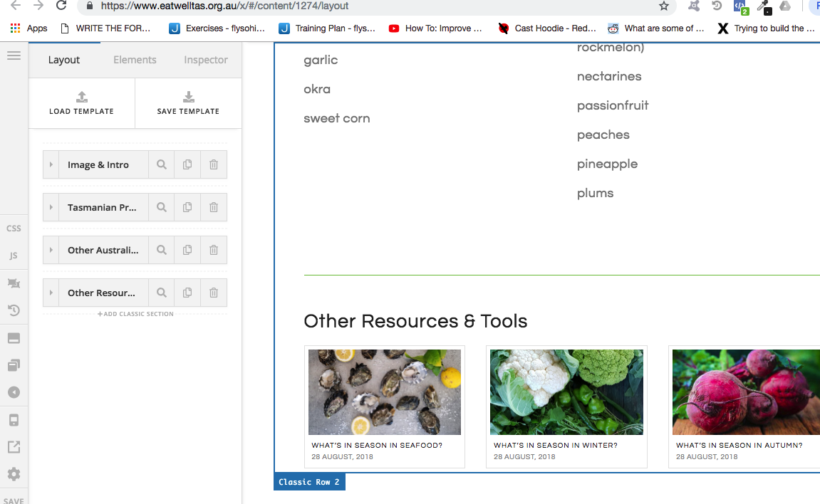Click the 'sweet corn' list item
820x504 pixels.
click(337, 119)
